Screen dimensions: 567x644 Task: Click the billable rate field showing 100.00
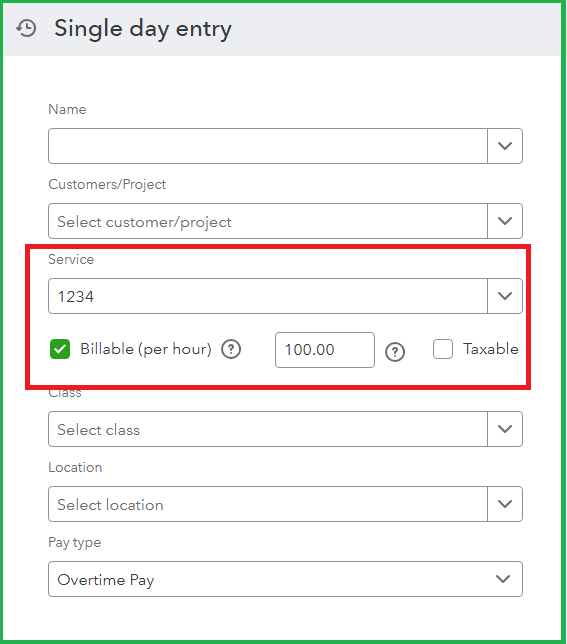point(325,350)
